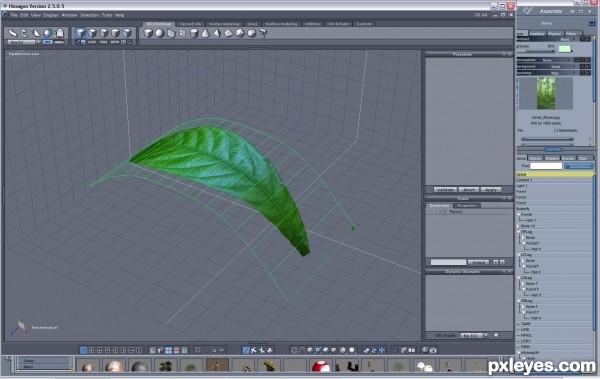Select the red mushroom object thumbnail
Viewport: 600px width, 379px height.
coord(321,366)
